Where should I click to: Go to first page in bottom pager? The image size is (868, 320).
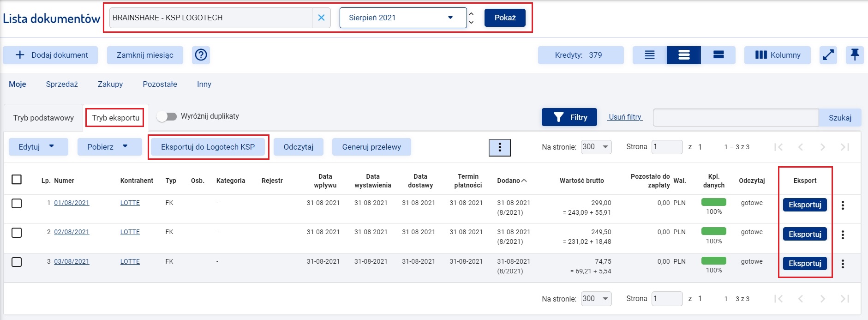778,299
